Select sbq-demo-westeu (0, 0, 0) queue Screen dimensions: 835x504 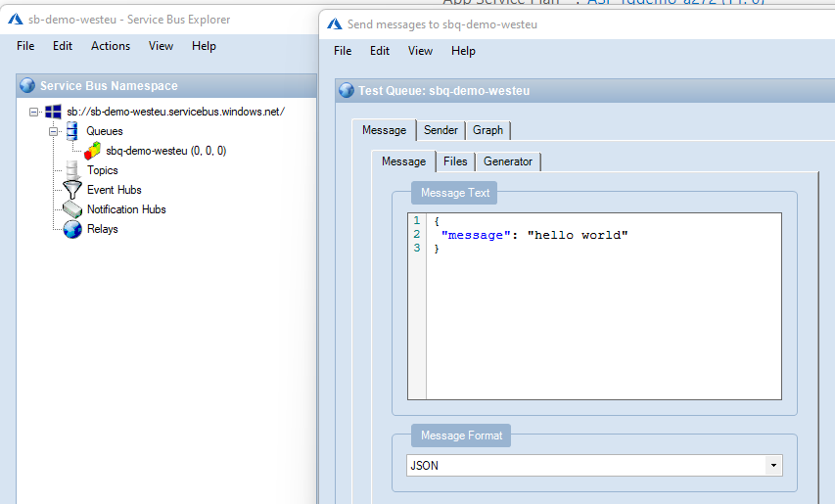pos(165,151)
